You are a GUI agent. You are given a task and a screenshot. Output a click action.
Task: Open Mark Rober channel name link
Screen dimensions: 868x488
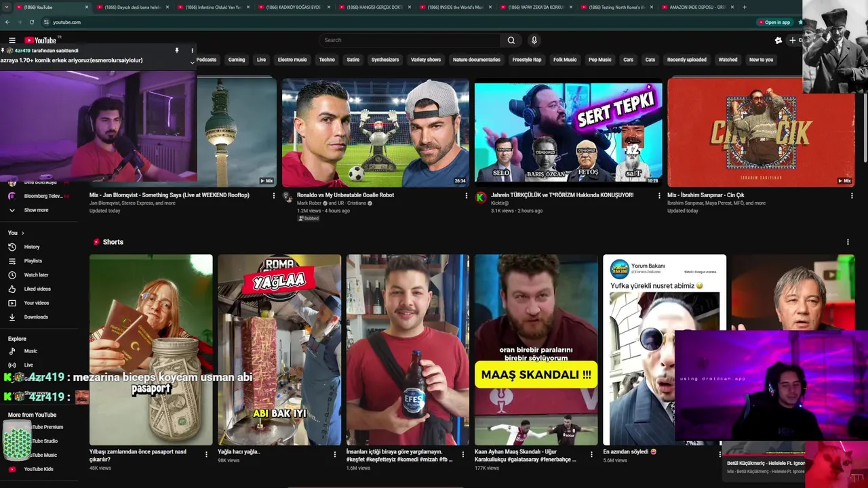(x=309, y=203)
